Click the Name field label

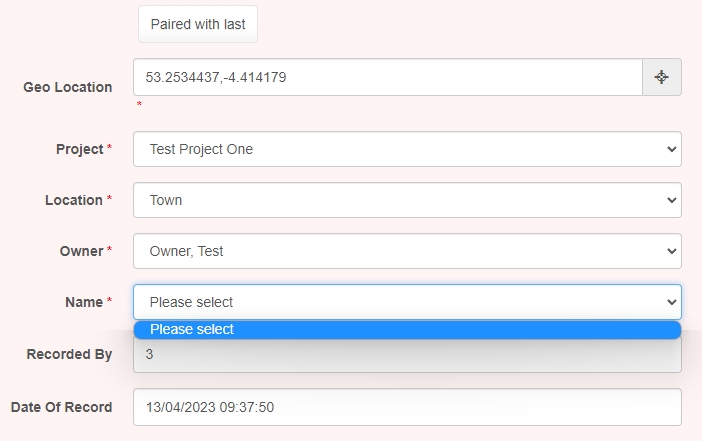coord(84,302)
